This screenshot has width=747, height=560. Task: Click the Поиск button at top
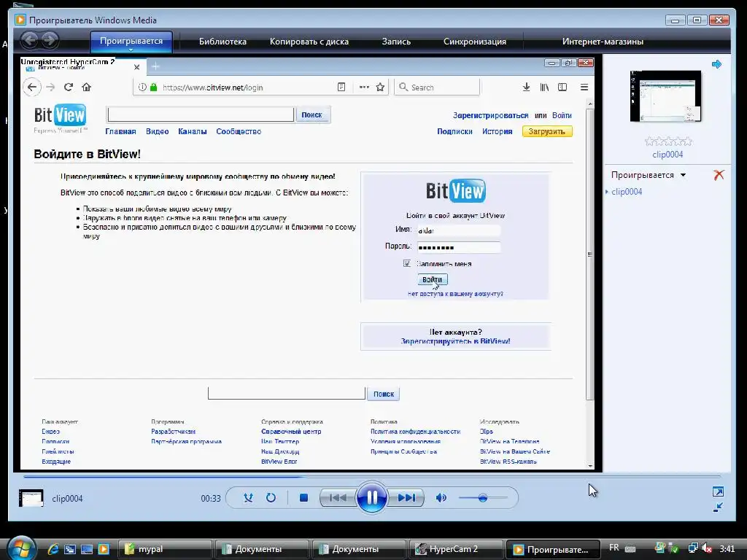coord(311,114)
